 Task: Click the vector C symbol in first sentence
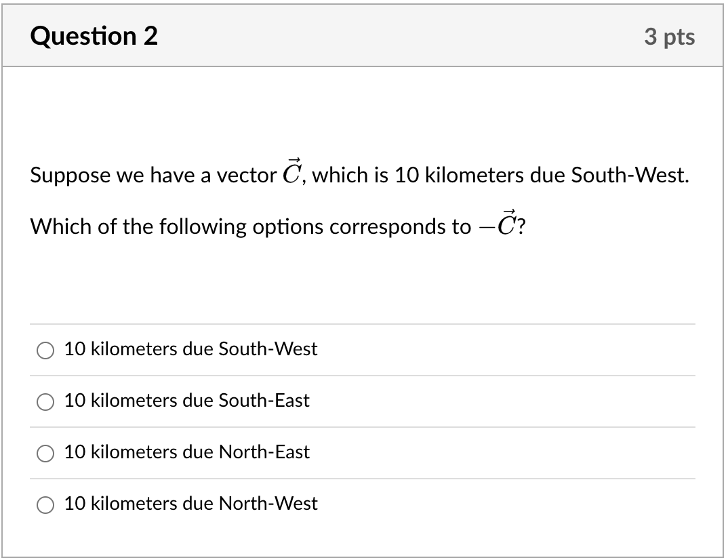(292, 172)
